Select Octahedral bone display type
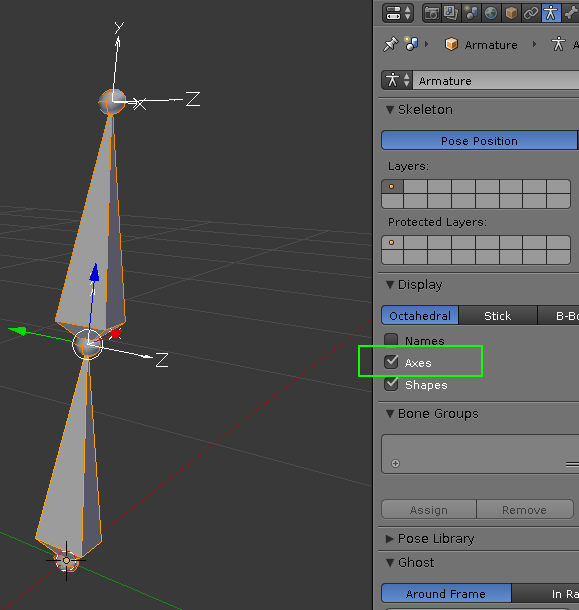579x610 pixels. [x=420, y=316]
